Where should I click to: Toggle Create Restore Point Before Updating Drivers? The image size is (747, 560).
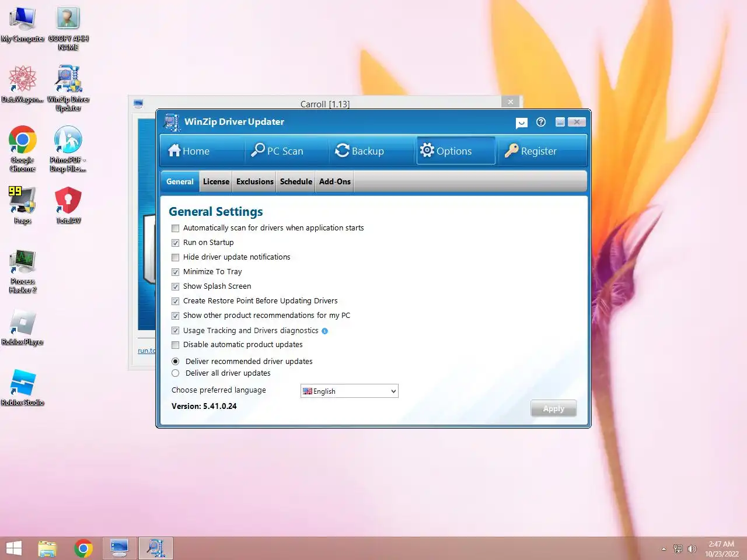[x=175, y=301]
